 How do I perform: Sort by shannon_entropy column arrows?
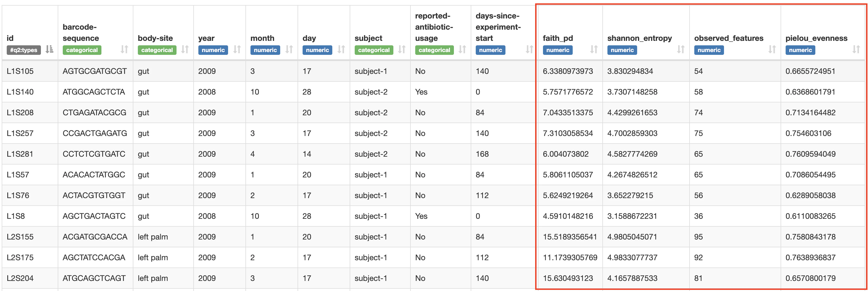(681, 50)
